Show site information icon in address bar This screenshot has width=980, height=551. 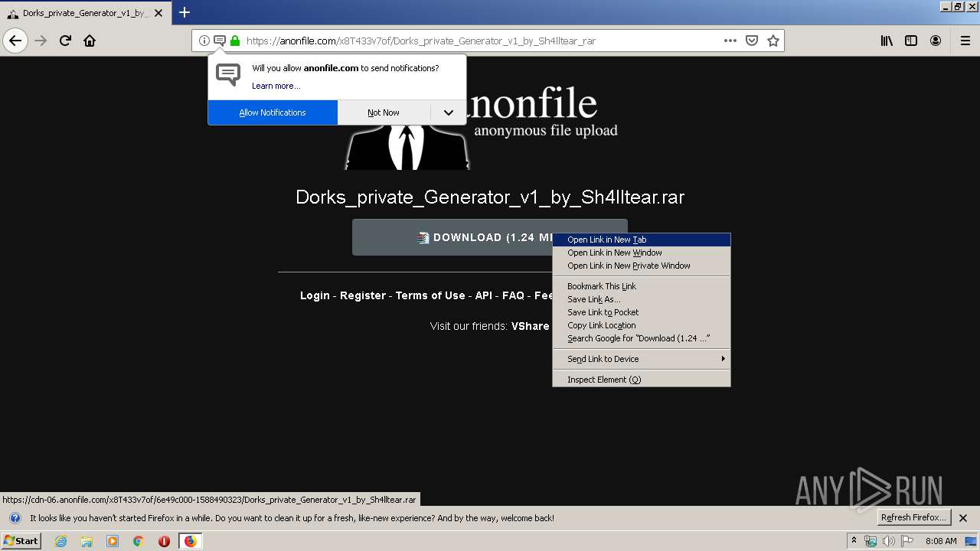point(204,41)
